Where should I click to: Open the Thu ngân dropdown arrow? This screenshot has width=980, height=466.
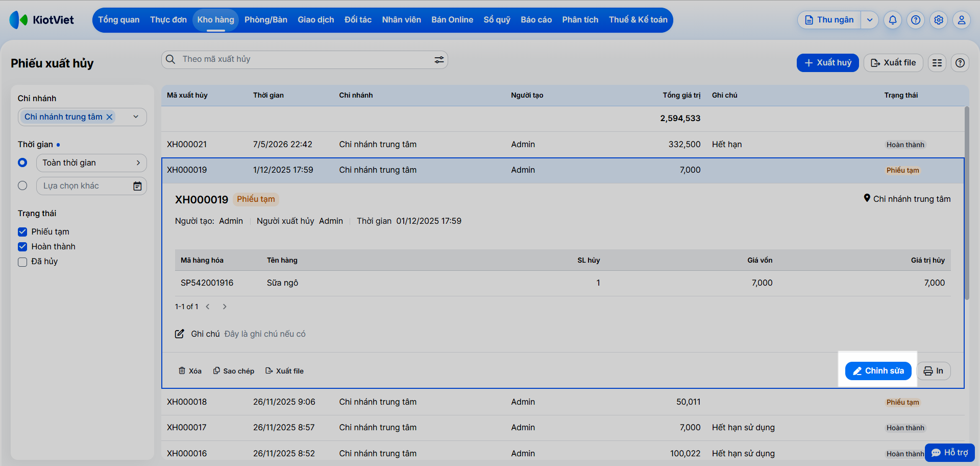[x=870, y=20]
